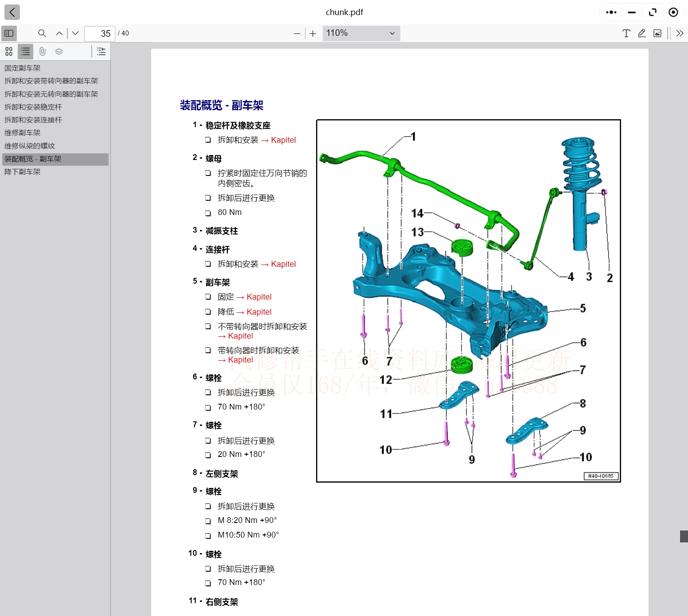Toggle the sidebar panel icon
688x616 pixels.
pos(9,33)
